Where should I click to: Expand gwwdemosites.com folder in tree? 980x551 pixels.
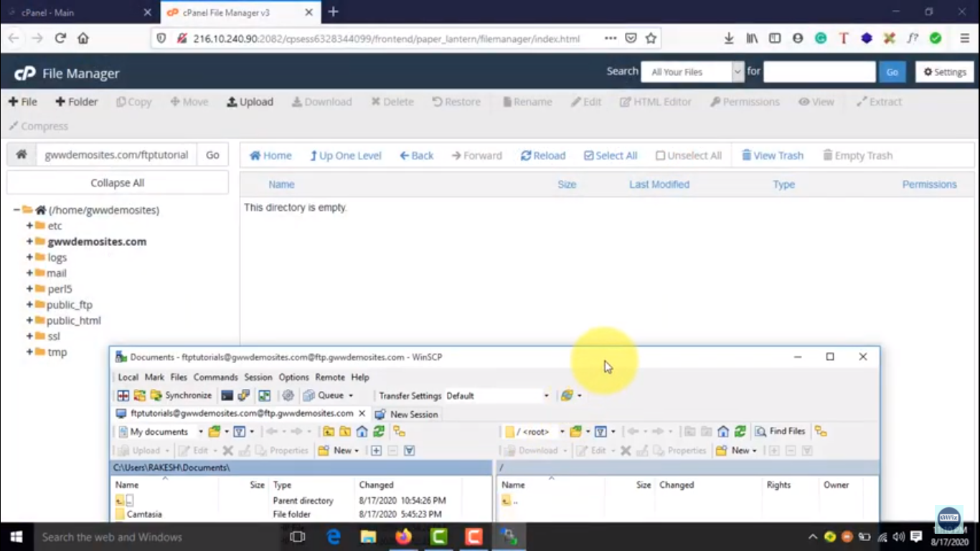(29, 242)
